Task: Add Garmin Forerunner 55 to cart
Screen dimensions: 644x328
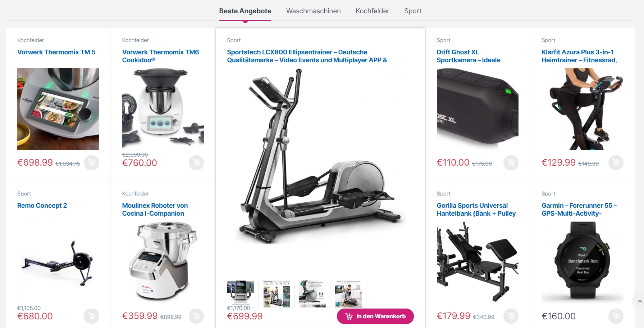Action: [x=616, y=316]
